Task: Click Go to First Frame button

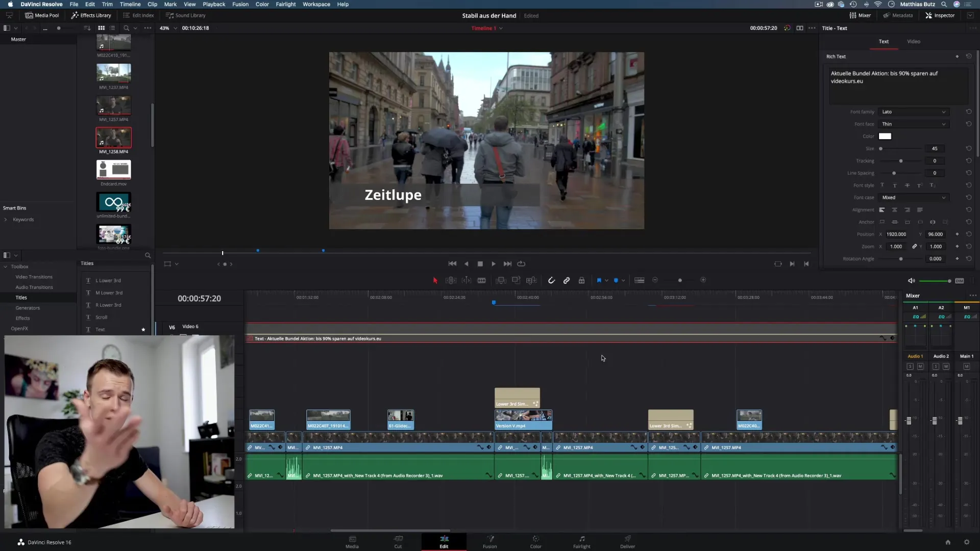Action: [x=452, y=264]
